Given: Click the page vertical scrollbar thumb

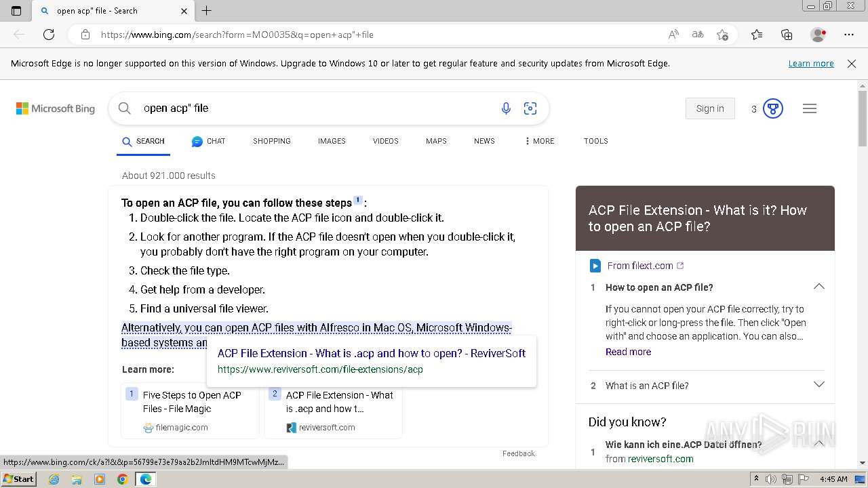Looking at the screenshot, I should click(x=863, y=119).
